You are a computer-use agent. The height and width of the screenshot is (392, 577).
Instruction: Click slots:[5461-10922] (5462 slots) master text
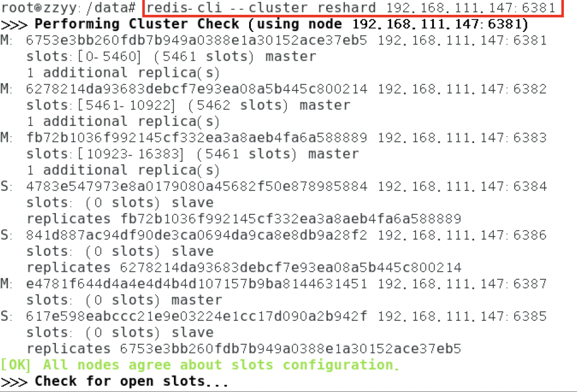tap(188, 105)
